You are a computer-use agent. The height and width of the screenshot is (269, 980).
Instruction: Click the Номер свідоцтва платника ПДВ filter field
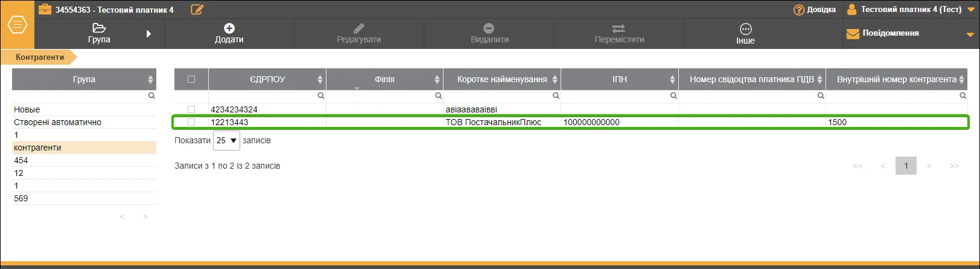[752, 96]
